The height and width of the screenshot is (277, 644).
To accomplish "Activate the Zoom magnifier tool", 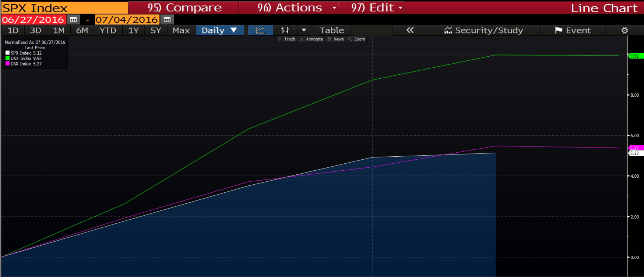I will [356, 39].
